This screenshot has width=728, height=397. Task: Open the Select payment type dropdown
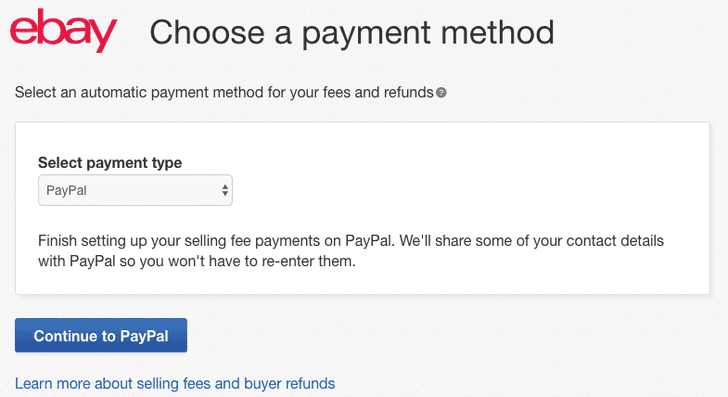135,190
